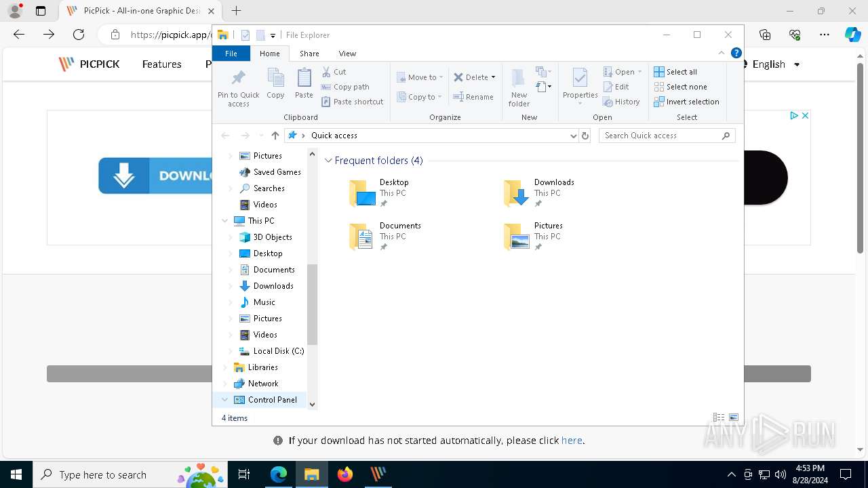The height and width of the screenshot is (488, 868).
Task: Click Select all in ribbon
Action: pos(675,72)
